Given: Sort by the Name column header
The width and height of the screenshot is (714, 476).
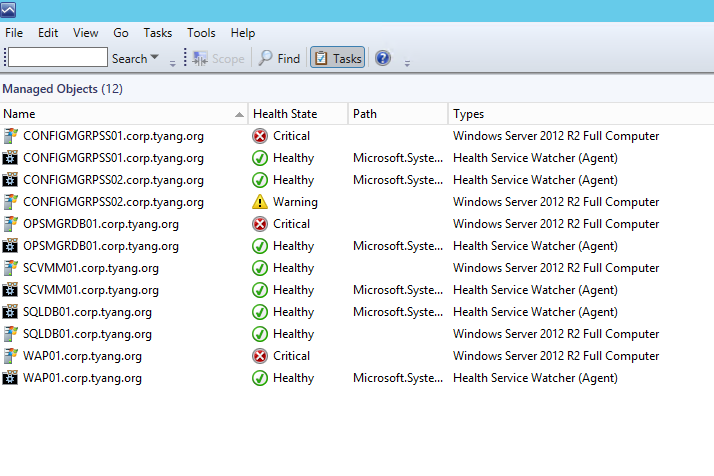Looking at the screenshot, I should (124, 114).
